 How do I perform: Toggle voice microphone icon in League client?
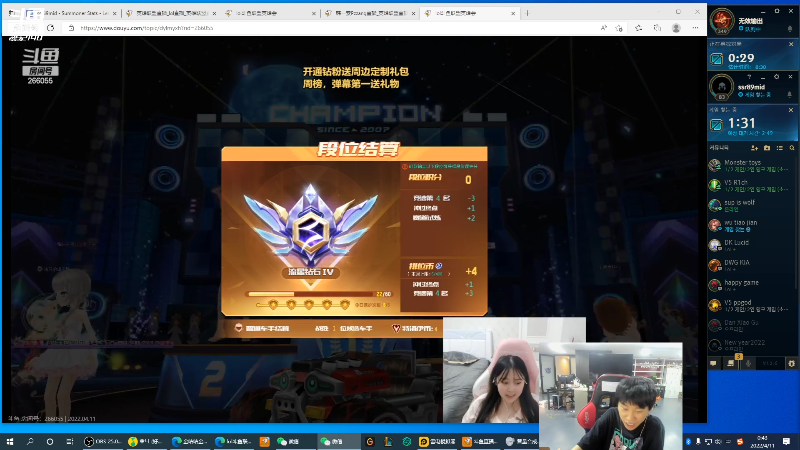(x=748, y=363)
